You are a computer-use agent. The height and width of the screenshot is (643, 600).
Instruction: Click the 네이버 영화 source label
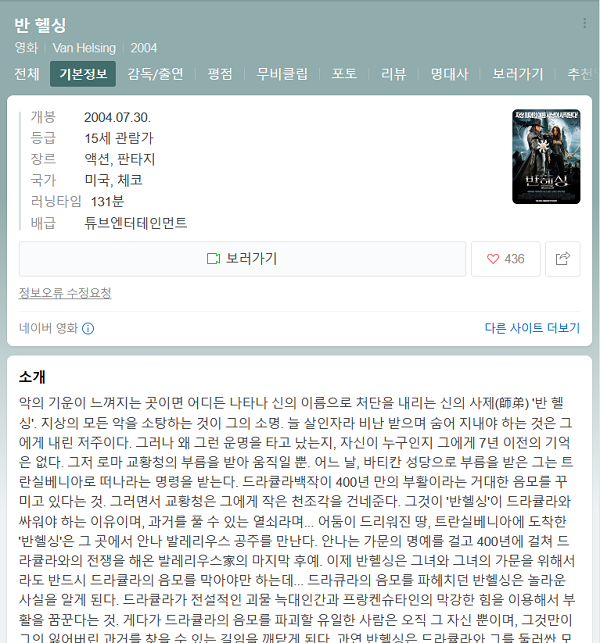(x=48, y=328)
